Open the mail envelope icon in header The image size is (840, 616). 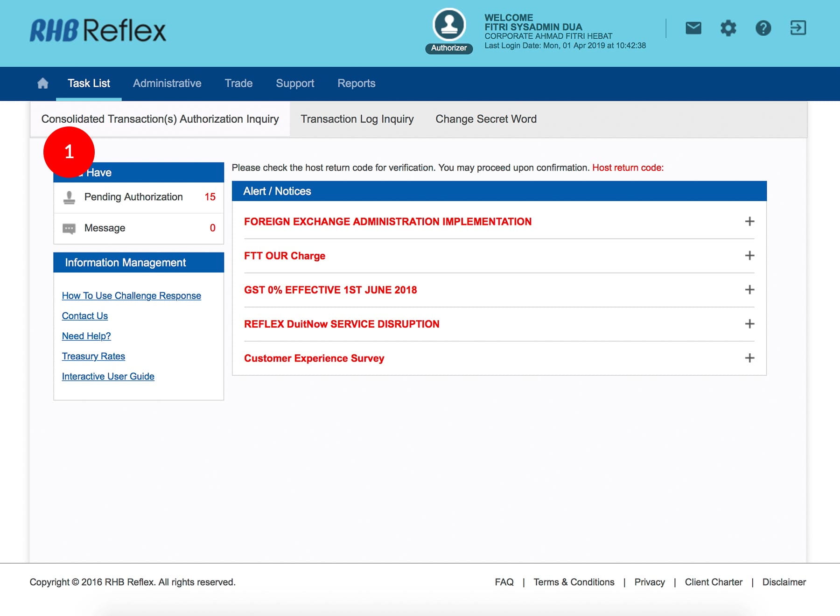point(693,28)
